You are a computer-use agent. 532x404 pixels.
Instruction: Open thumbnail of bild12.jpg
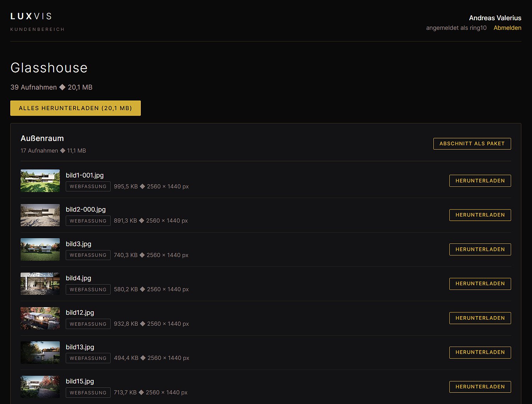tap(40, 318)
